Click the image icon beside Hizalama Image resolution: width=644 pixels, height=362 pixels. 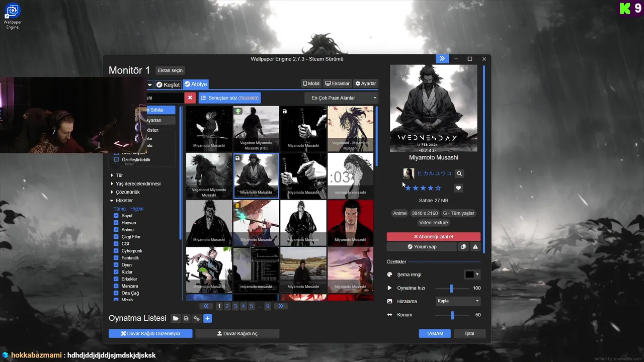pyautogui.click(x=389, y=301)
